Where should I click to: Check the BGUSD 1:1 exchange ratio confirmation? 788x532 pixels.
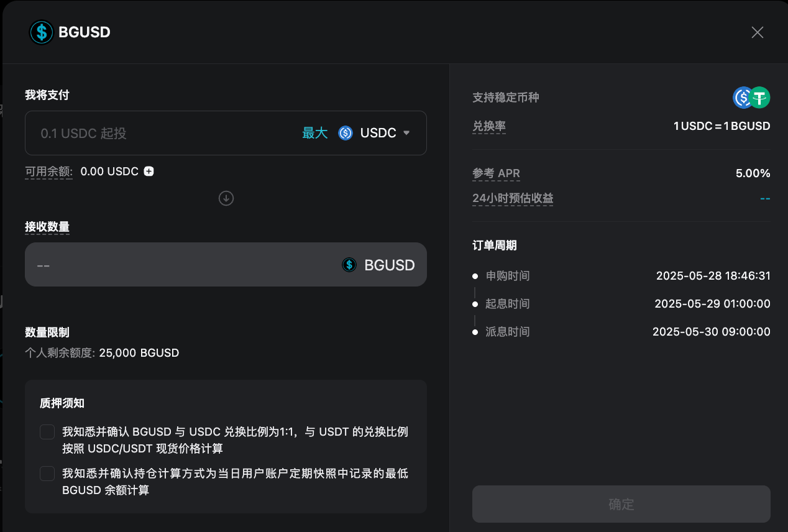coord(47,431)
